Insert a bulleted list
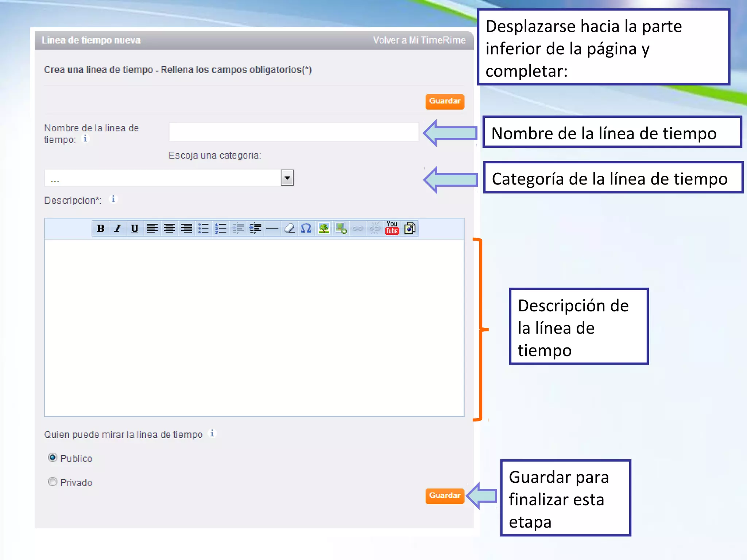This screenshot has width=747, height=560. 204,229
